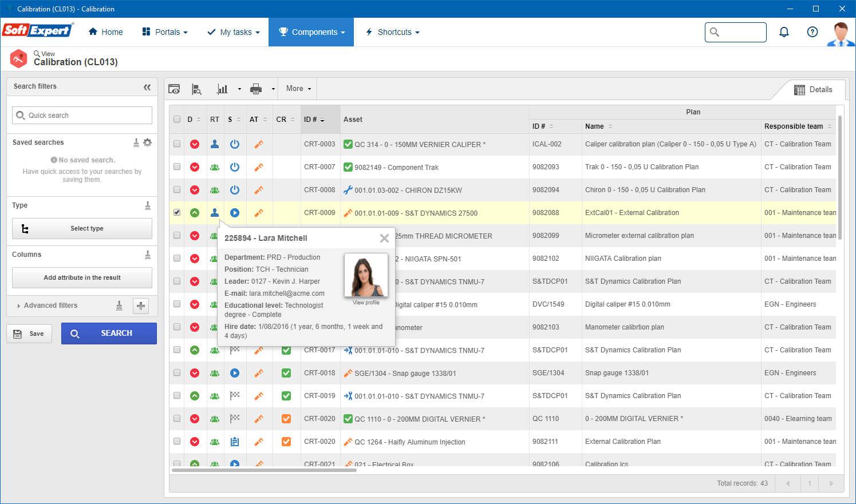856x504 pixels.
Task: Open the help question mark icon
Action: [812, 32]
